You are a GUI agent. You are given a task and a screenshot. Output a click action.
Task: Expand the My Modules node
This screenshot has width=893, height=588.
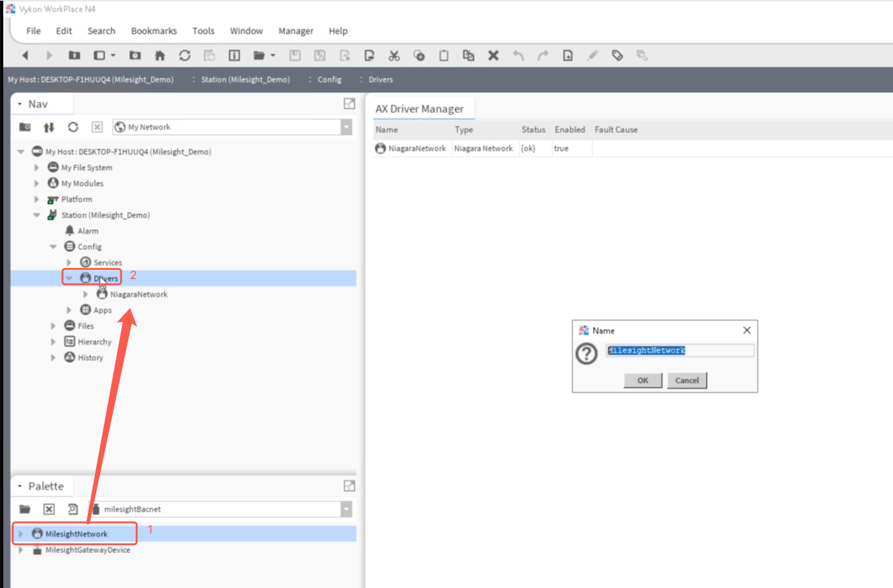[36, 184]
